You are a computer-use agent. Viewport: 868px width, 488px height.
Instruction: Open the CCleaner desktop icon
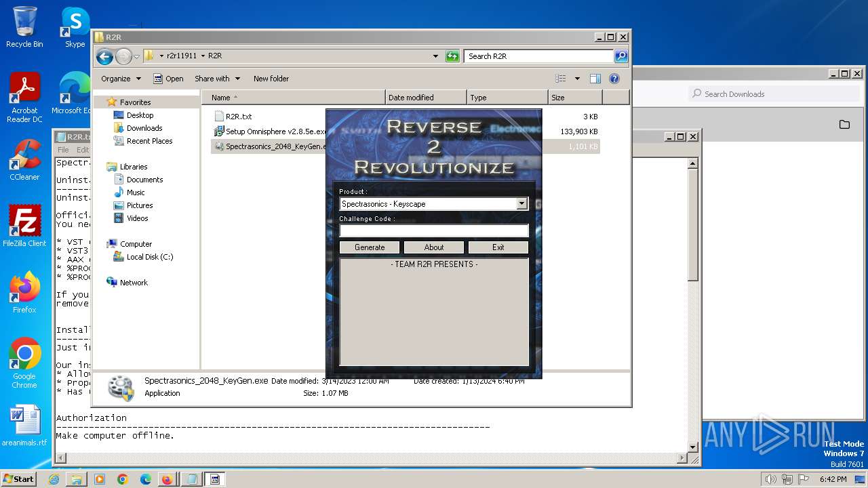click(x=24, y=160)
